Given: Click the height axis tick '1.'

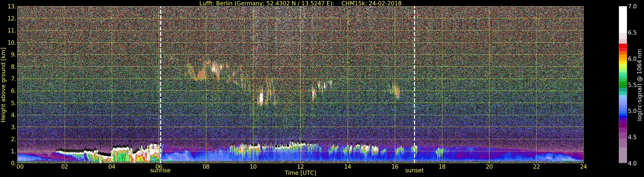Looking at the screenshot, I should (x=13, y=151).
